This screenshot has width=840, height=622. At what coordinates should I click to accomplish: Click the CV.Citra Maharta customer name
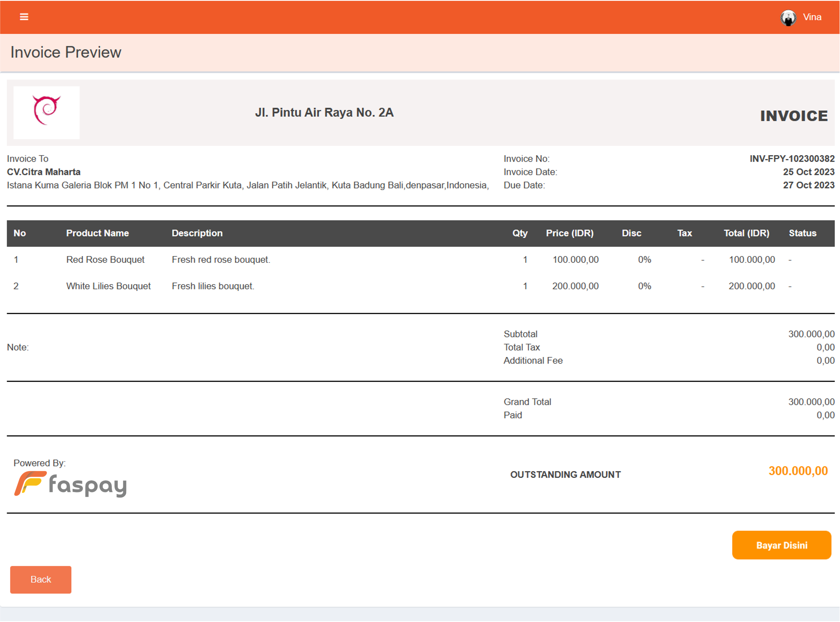coord(44,172)
